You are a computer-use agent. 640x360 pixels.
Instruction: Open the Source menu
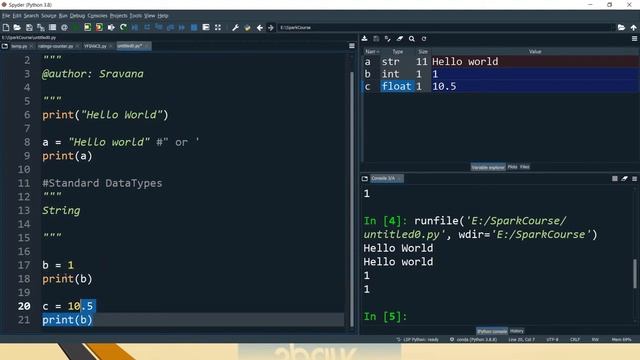click(x=49, y=16)
